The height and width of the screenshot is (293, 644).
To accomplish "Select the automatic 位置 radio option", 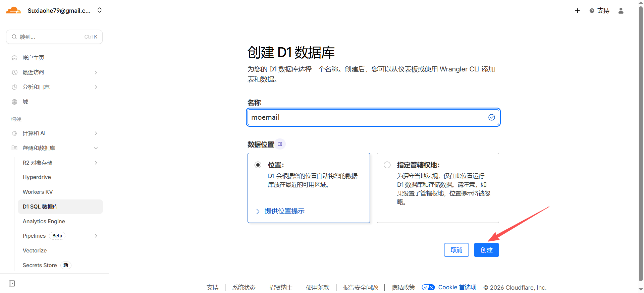I will click(x=258, y=165).
